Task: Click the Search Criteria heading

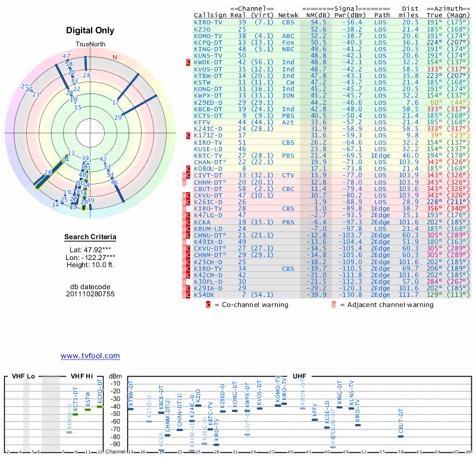Action: pyautogui.click(x=90, y=237)
